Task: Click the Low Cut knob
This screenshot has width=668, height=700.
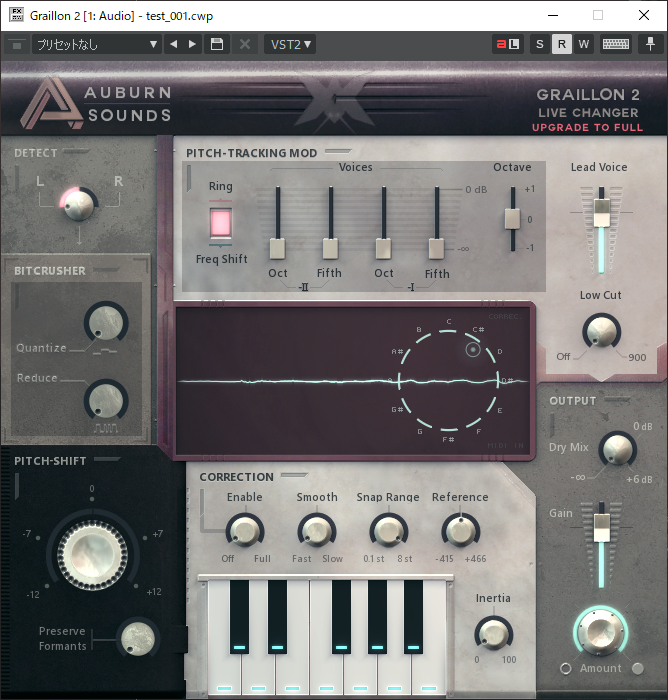Action: 601,331
